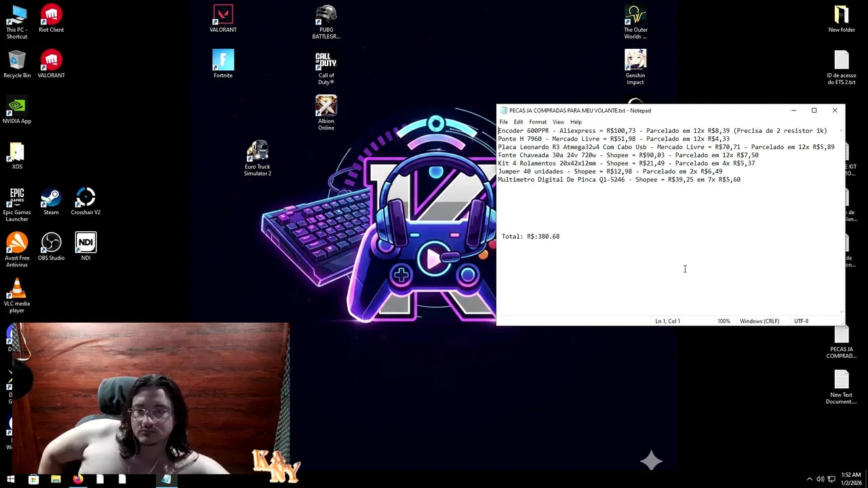Open File Explorer from taskbar
This screenshot has height=488, width=868.
point(56,480)
